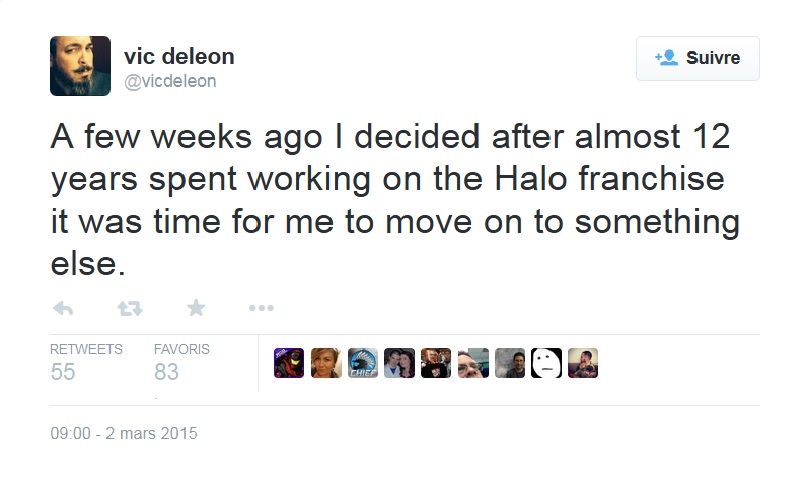
Task: Click the first purple-armored avatar in likers row
Action: [289, 363]
